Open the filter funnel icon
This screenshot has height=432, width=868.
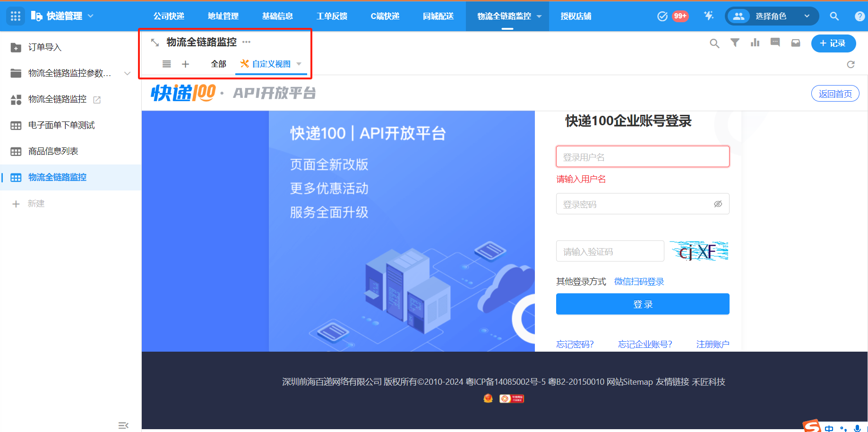[x=735, y=43]
